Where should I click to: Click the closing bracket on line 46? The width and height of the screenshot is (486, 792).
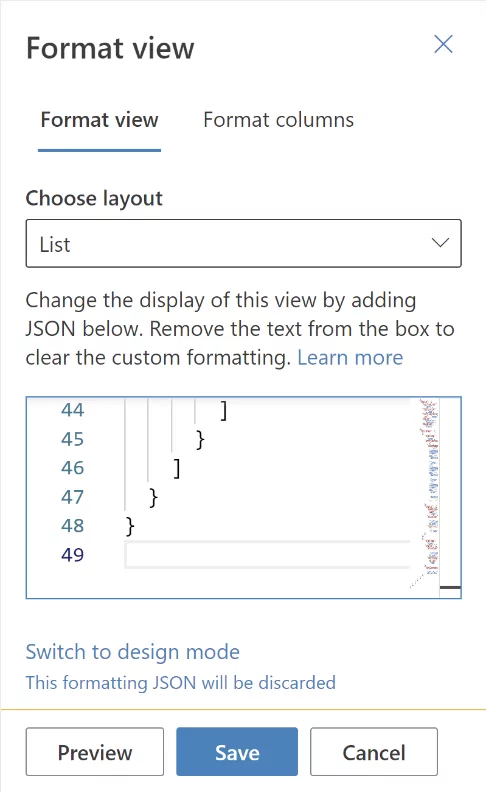(177, 468)
